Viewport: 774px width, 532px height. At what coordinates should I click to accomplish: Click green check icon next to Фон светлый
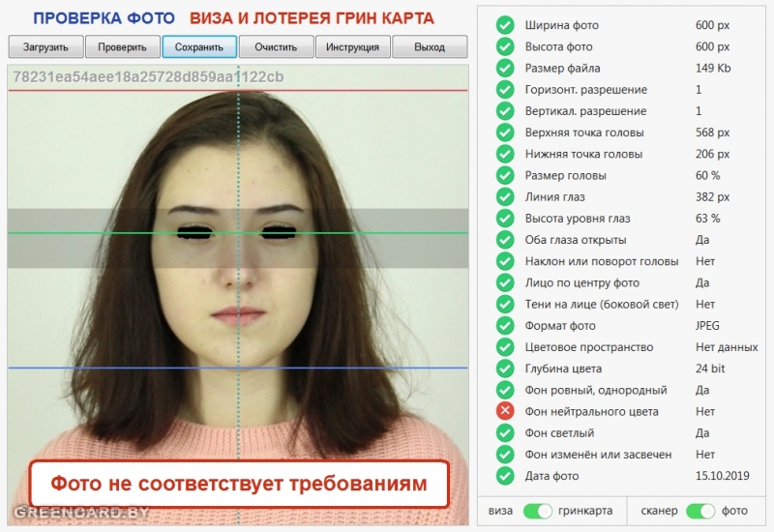505,432
